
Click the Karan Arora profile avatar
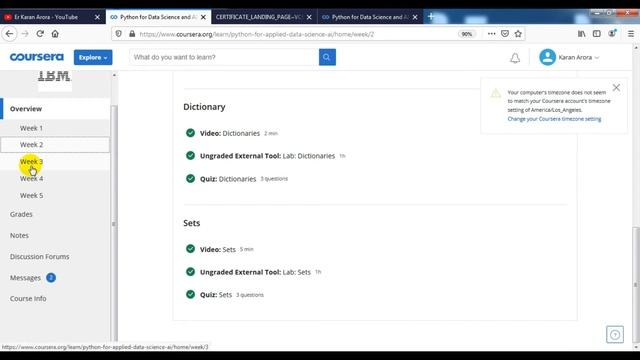pyautogui.click(x=547, y=57)
